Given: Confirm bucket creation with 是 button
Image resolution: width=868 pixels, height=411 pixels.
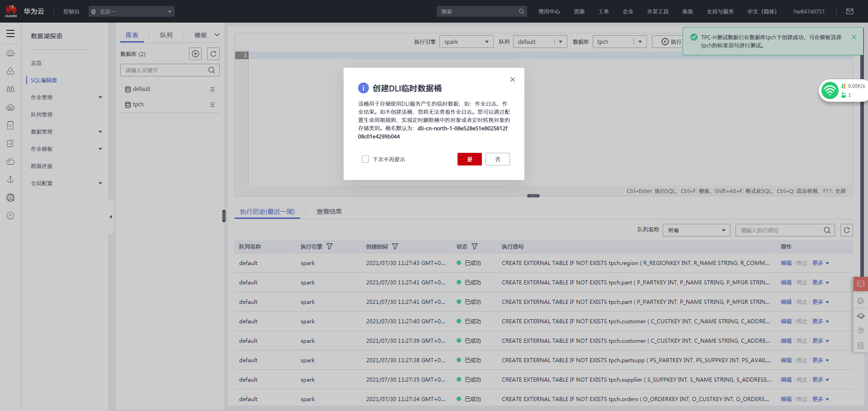Looking at the screenshot, I should point(469,159).
